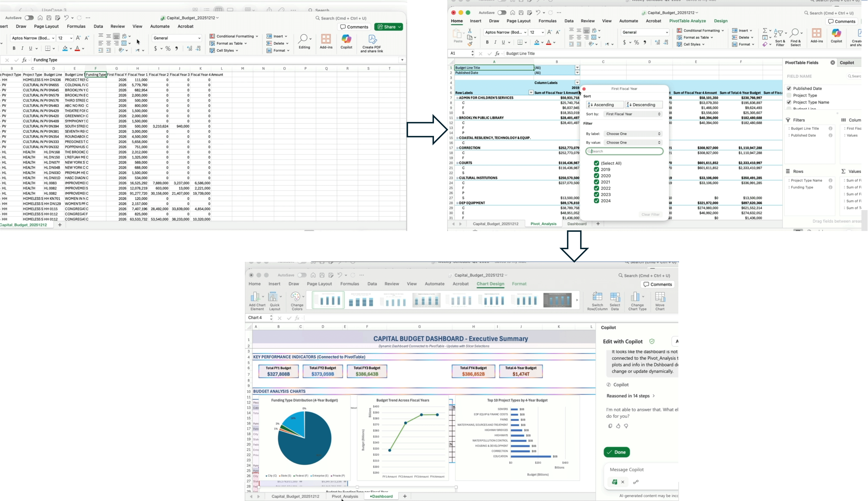Toggle Italic in the PivotTable window ribbon

coord(495,42)
